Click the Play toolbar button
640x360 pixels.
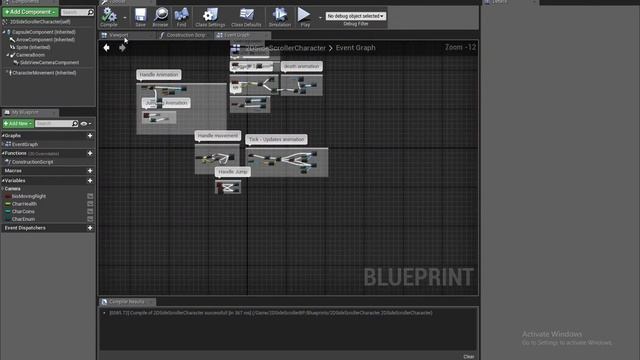click(x=304, y=17)
